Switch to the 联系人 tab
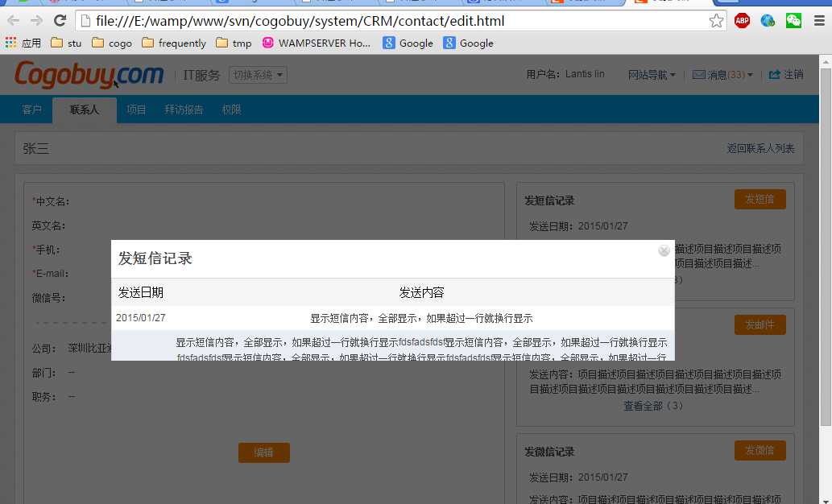This screenshot has height=504, width=832. [x=85, y=109]
